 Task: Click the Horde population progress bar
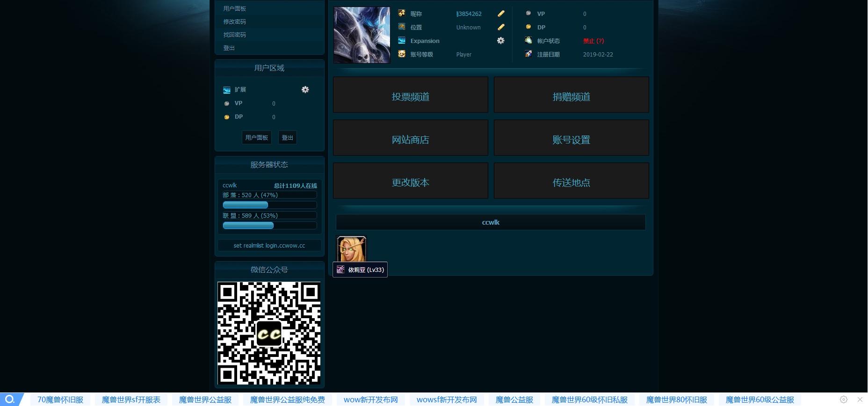point(269,205)
